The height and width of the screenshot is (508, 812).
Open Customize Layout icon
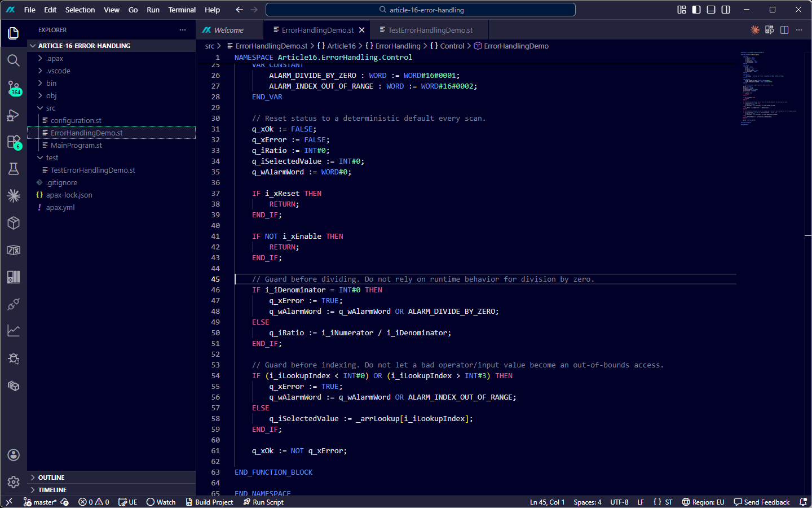[x=682, y=10]
